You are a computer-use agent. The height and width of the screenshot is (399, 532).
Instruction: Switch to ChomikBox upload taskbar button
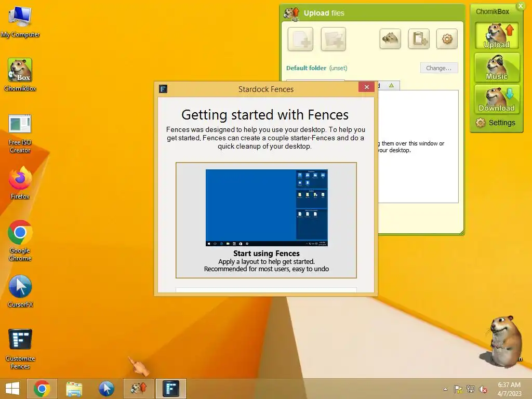tap(138, 389)
